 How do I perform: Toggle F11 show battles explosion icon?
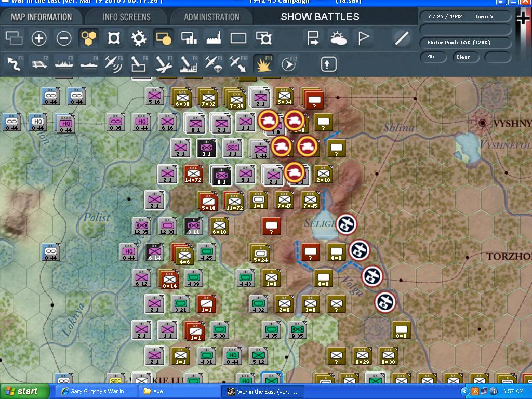point(263,64)
